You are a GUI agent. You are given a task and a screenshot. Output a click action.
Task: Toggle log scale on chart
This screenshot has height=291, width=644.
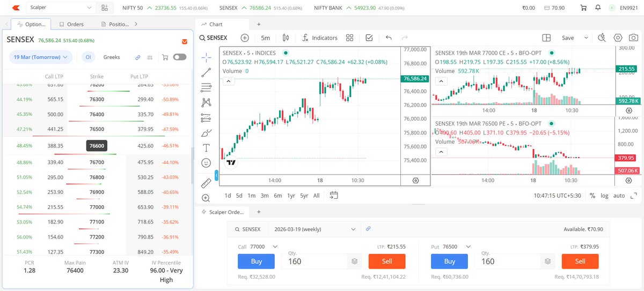[x=605, y=196]
